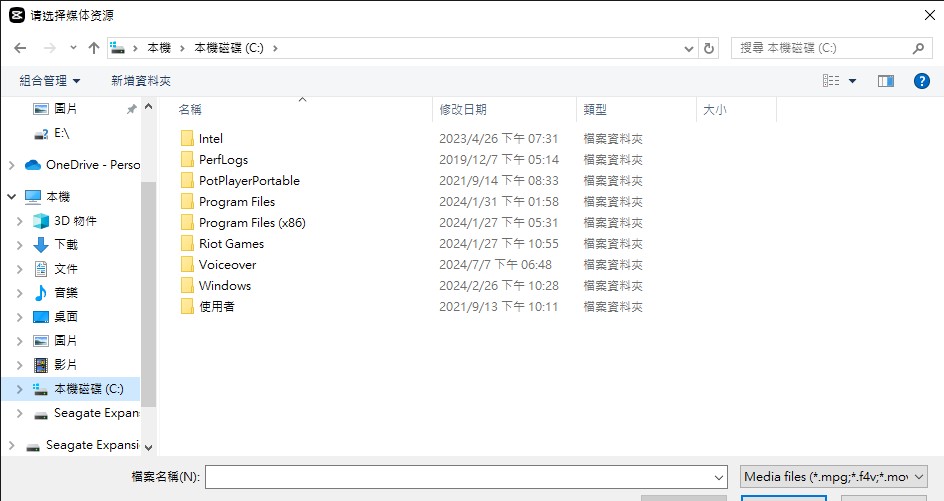The image size is (944, 501).
Task: Select 本機 in navigation tree
Action: [58, 197]
